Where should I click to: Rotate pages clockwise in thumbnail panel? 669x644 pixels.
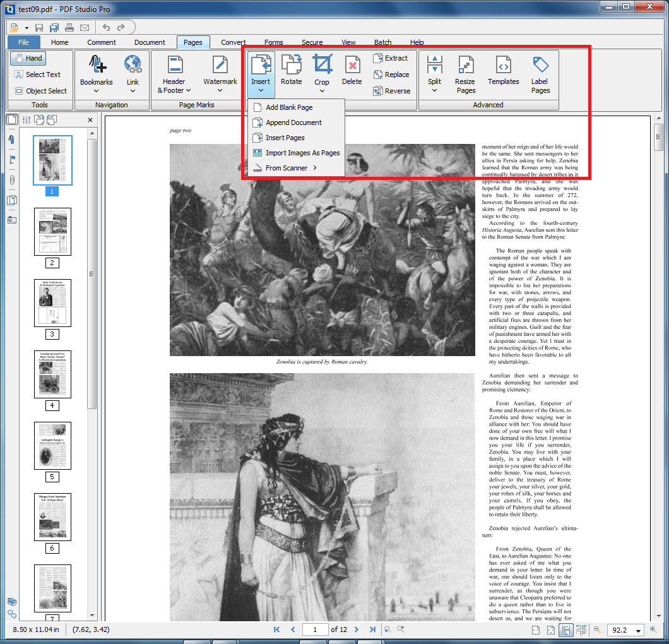point(39,120)
